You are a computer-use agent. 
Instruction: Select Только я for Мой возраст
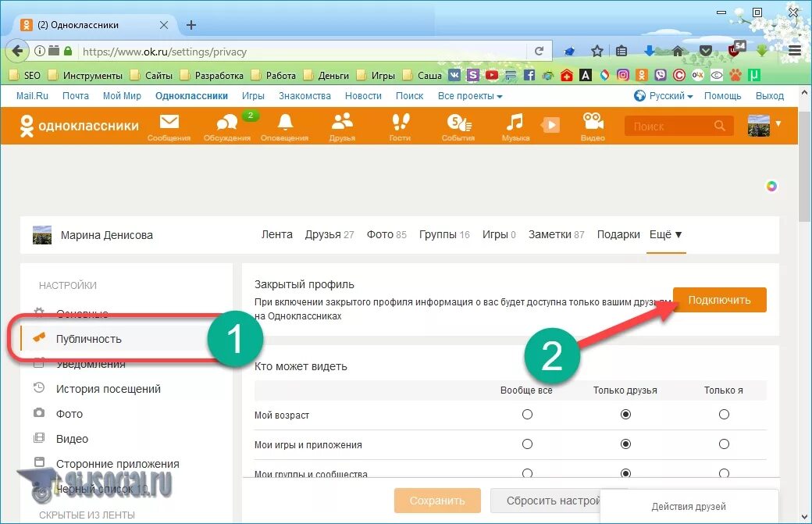pos(724,414)
